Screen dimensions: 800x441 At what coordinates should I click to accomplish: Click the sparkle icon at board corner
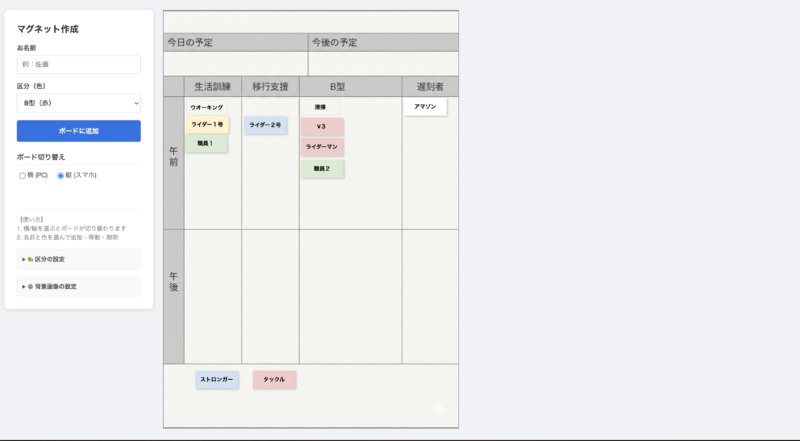coord(440,409)
